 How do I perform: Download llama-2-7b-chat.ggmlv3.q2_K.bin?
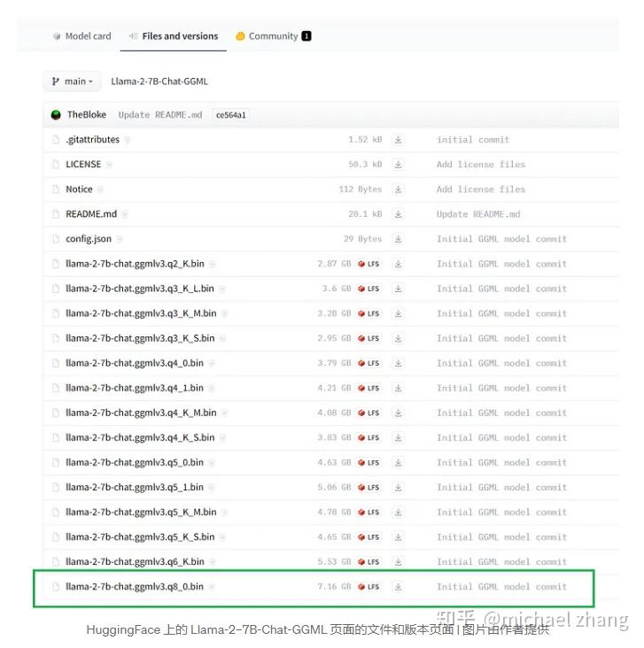399,264
